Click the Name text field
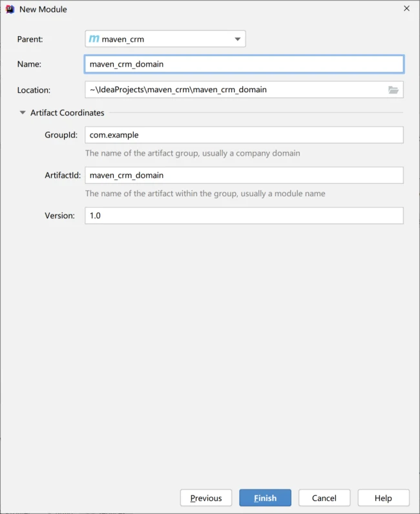The width and height of the screenshot is (420, 514). point(244,65)
